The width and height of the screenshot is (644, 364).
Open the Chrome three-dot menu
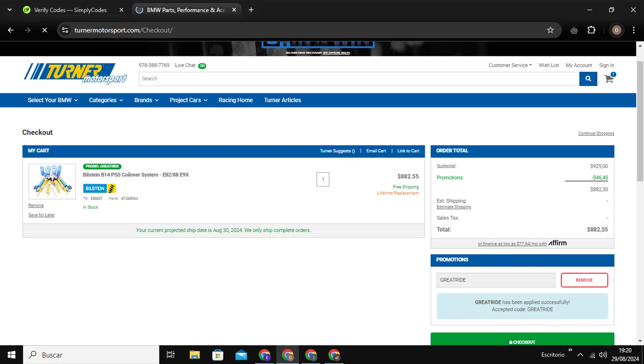(x=634, y=30)
